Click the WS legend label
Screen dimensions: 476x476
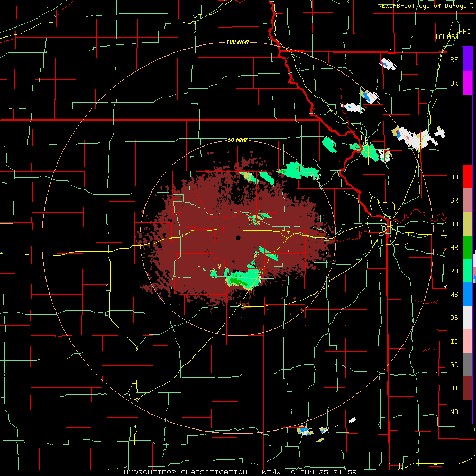[454, 294]
